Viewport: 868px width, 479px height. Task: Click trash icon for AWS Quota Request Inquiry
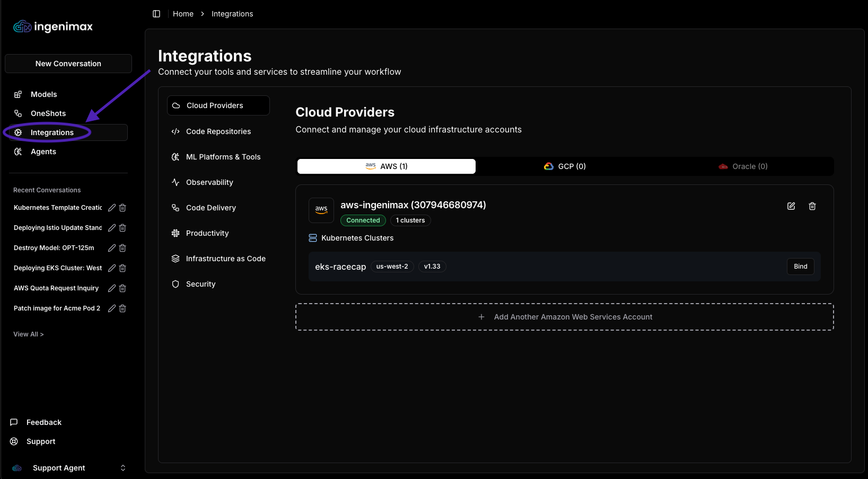click(122, 288)
